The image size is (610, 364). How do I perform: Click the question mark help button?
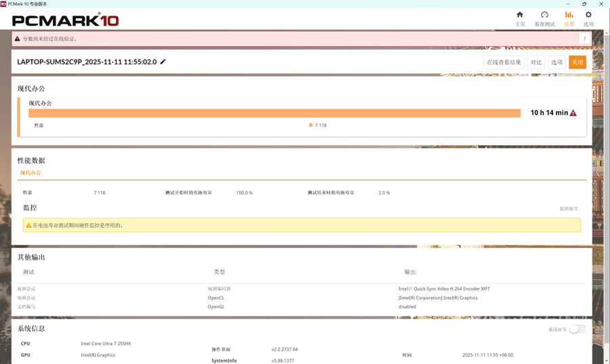tap(584, 39)
